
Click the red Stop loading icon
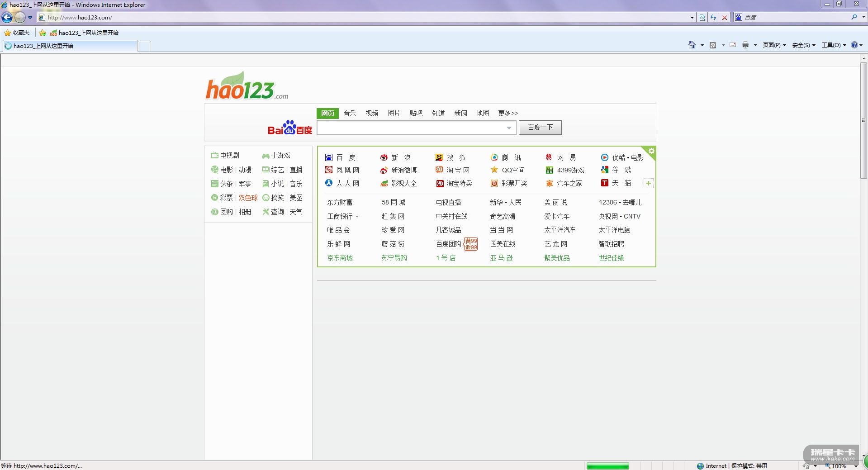point(725,18)
